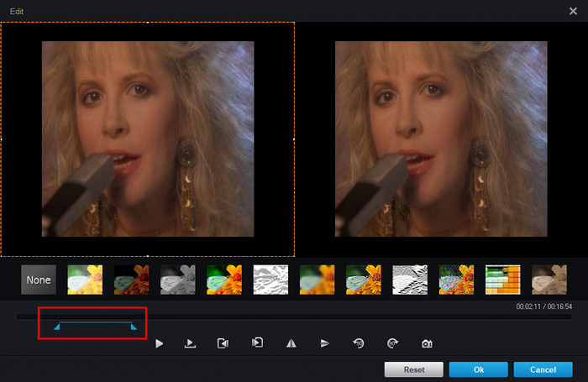Image resolution: width=588 pixels, height=382 pixels.
Task: Apply the white pencil sketch effect
Action: (270, 280)
